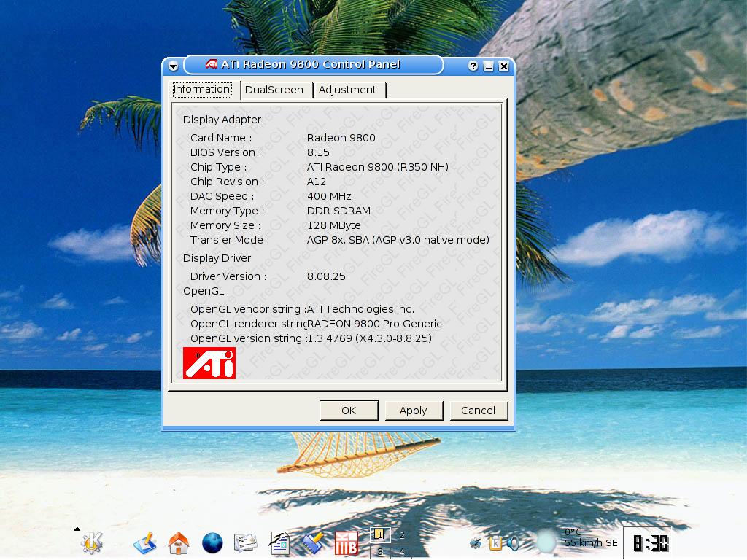This screenshot has width=747, height=560.
Task: Click the Home folder icon in panel
Action: (178, 543)
